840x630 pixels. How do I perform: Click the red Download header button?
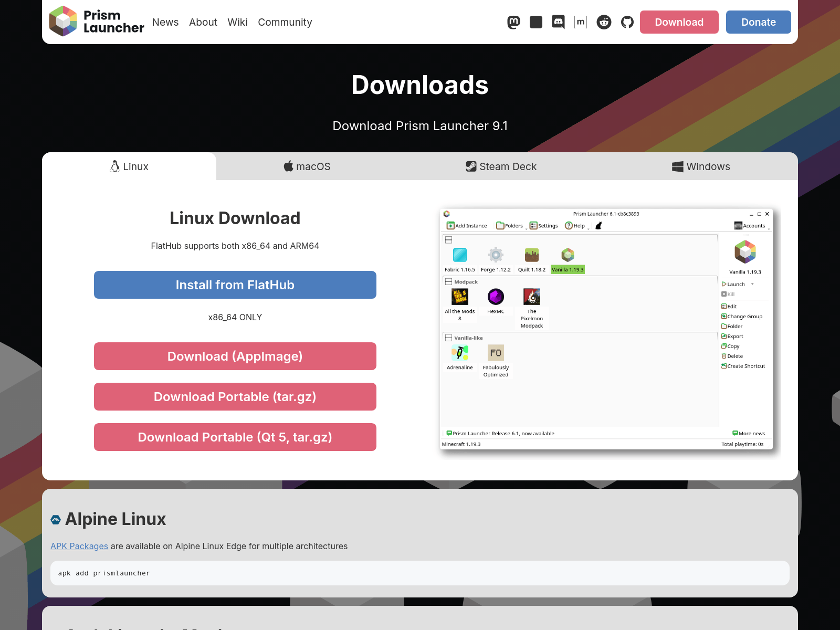click(x=679, y=22)
